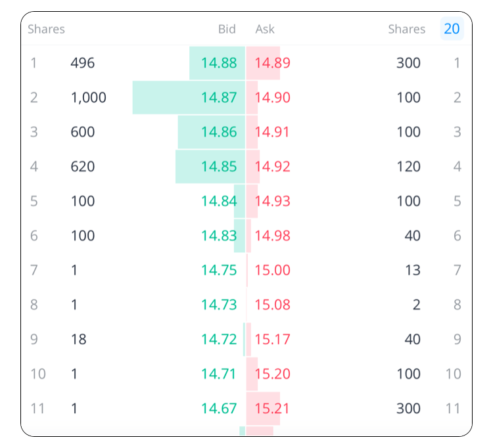Screen dimensions: 493x448
Task: Click the best bid price 14.88
Action: [219, 63]
